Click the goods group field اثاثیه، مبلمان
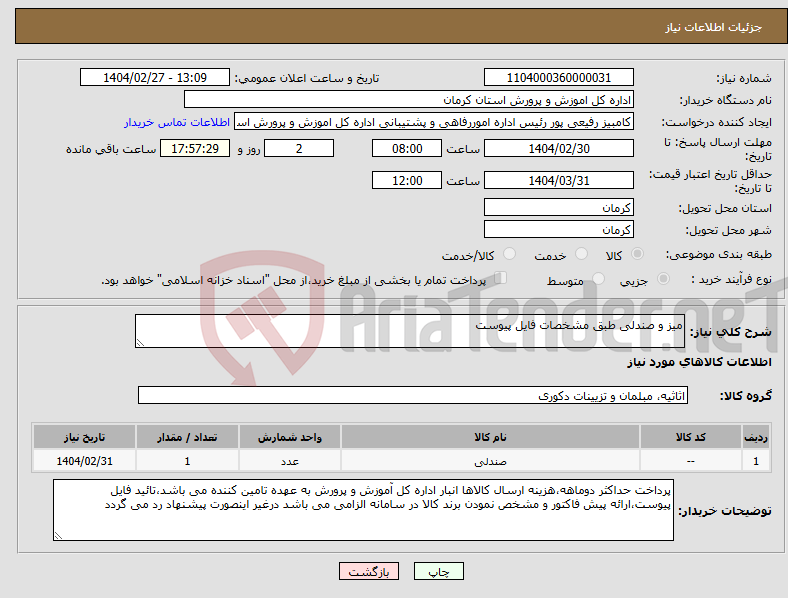Viewport: 788px width, 598px height. 413,395
